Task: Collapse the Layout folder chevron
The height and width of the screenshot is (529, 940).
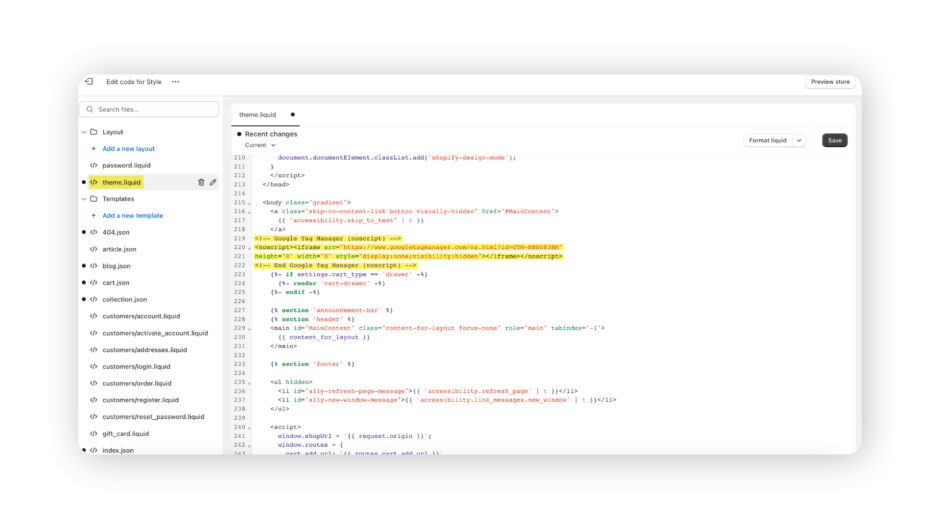Action: [84, 132]
